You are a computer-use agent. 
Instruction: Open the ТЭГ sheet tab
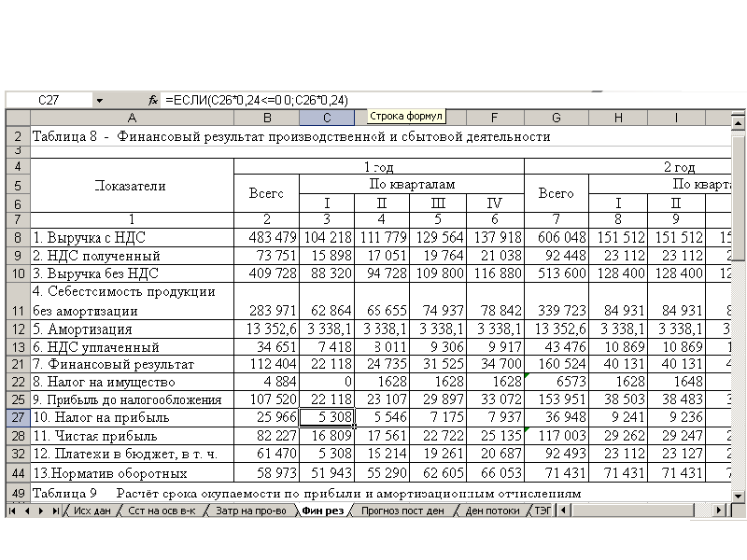543,511
